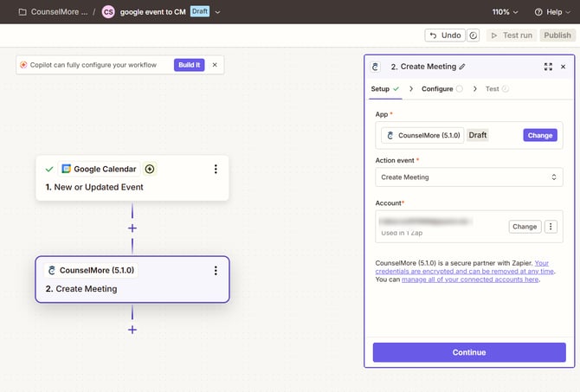Open the CounselMore step's three-dot menu

216,270
